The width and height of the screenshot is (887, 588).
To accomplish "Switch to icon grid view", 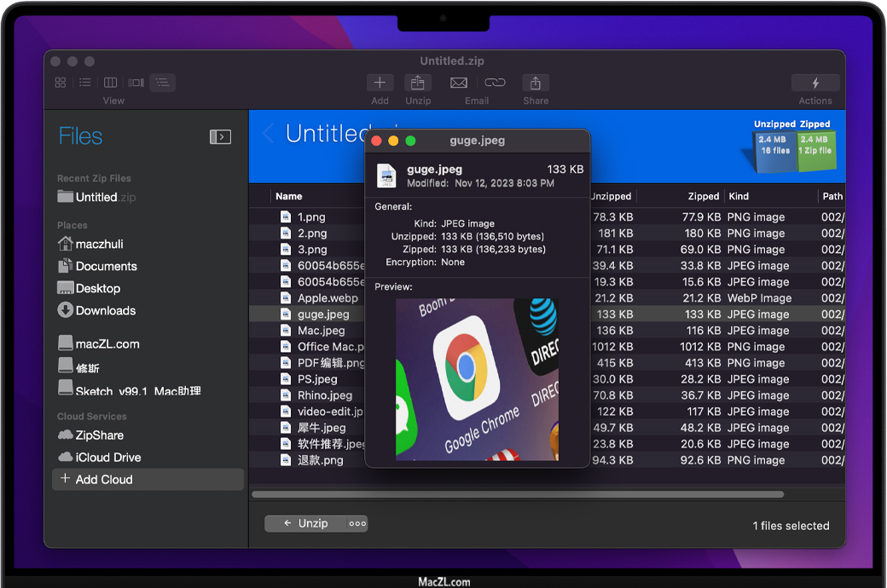I will pos(61,83).
